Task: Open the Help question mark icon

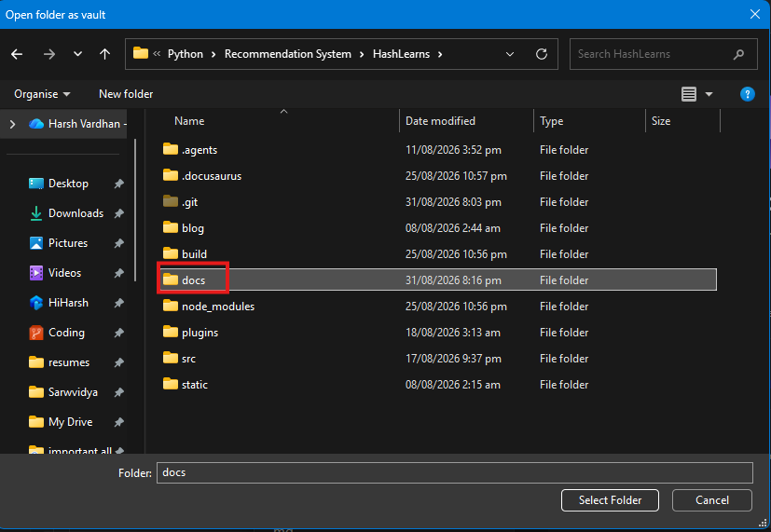Action: coord(748,94)
